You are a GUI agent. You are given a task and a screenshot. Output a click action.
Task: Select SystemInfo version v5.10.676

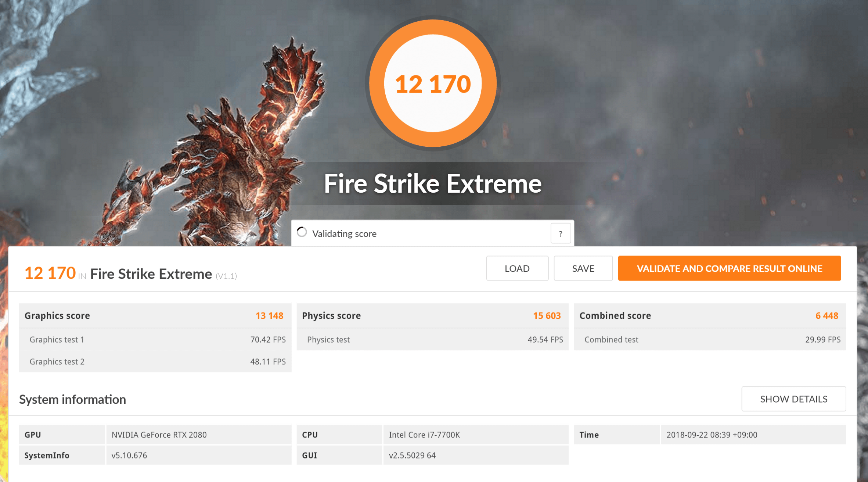(x=129, y=456)
